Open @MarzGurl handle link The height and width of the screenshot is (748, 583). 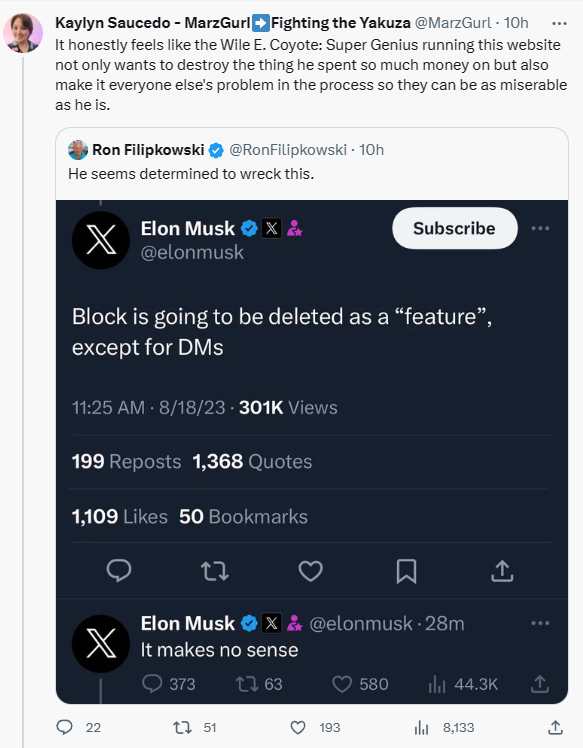point(452,22)
